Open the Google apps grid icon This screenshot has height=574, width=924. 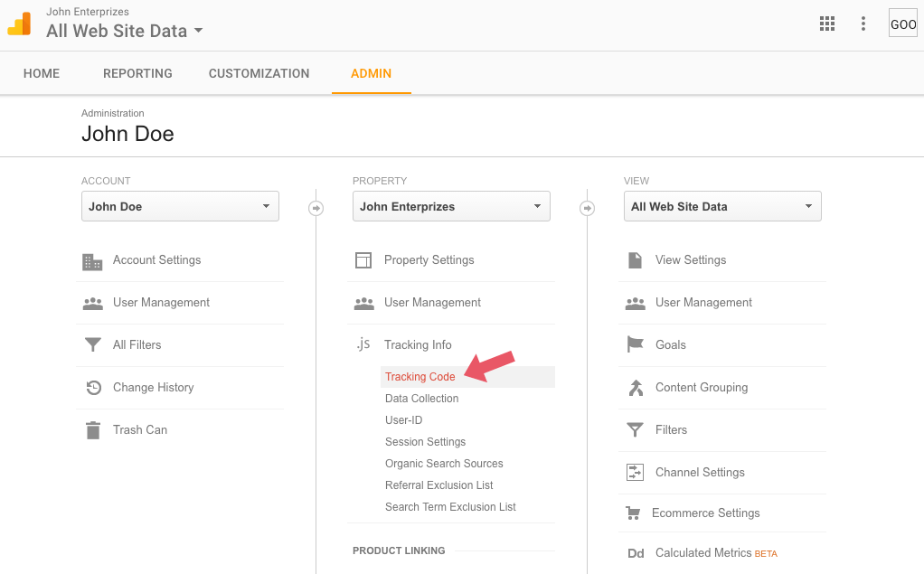[826, 24]
